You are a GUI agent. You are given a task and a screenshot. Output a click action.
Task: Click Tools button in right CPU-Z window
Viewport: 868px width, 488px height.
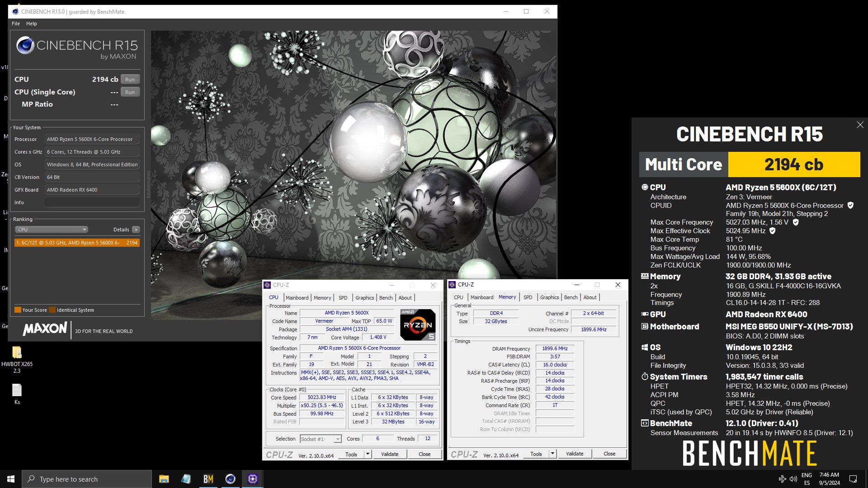coord(536,454)
